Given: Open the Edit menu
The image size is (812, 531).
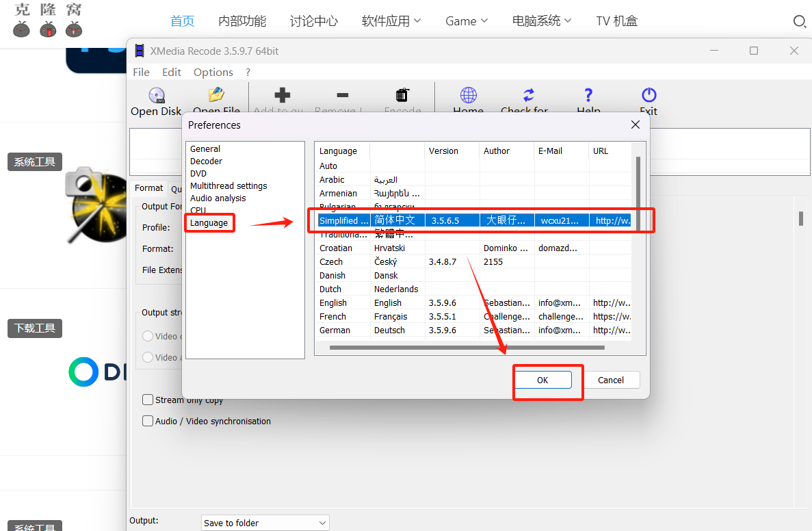Looking at the screenshot, I should [x=172, y=72].
